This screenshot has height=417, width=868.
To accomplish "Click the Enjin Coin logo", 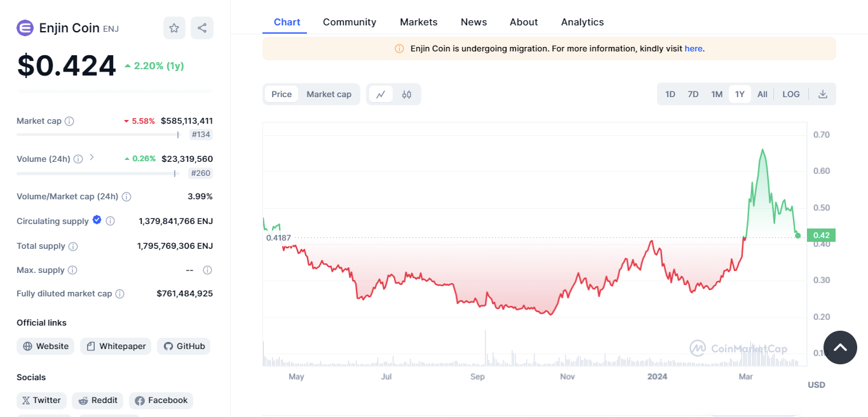I will 25,28.
